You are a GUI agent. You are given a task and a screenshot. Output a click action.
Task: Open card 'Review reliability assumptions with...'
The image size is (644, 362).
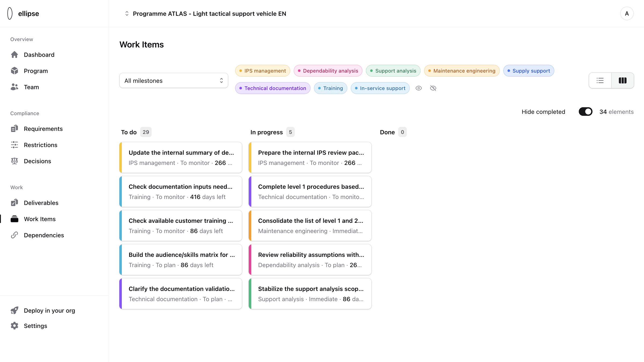[x=310, y=260]
